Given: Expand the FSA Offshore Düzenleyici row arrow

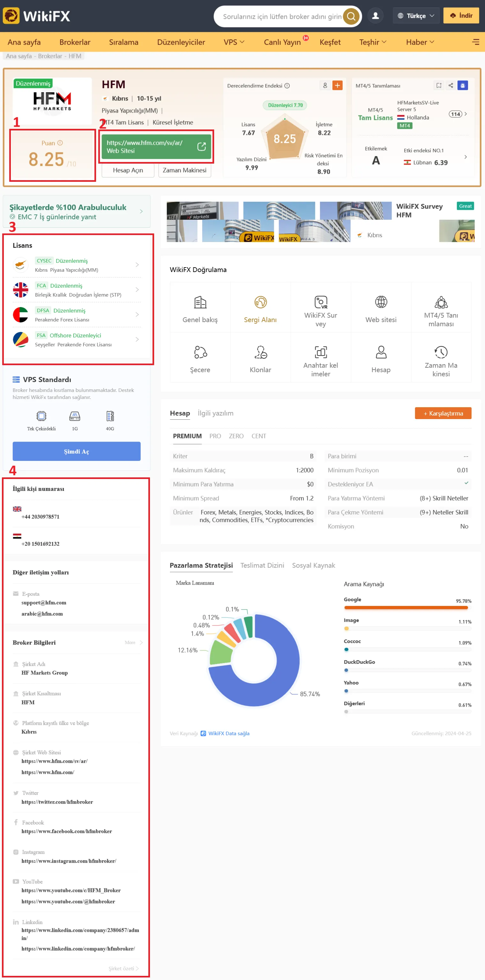Looking at the screenshot, I should tap(137, 339).
